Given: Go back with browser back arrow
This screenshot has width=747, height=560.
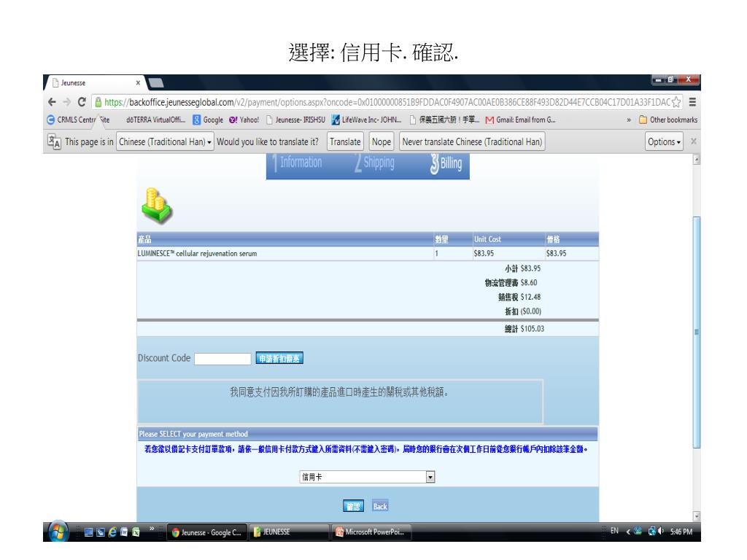Looking at the screenshot, I should [x=52, y=102].
